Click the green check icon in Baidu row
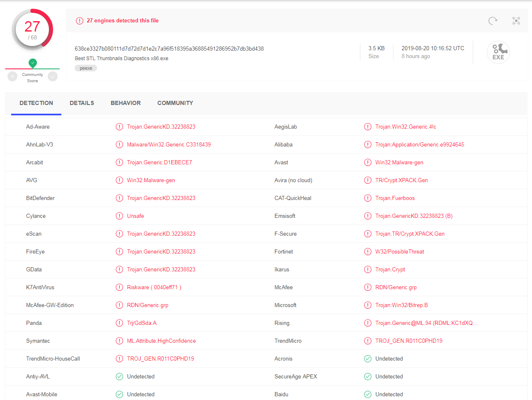This screenshot has width=532, height=400. pos(368,395)
